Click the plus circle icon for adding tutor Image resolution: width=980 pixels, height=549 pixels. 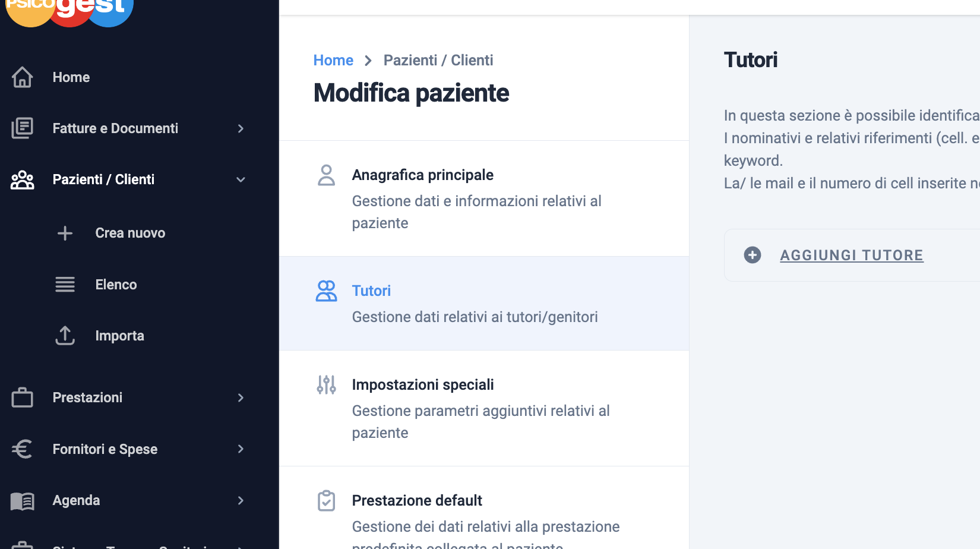click(753, 255)
